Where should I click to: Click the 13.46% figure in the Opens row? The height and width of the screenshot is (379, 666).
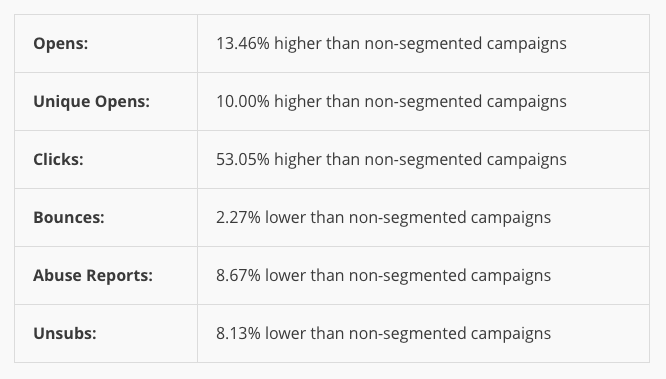243,43
